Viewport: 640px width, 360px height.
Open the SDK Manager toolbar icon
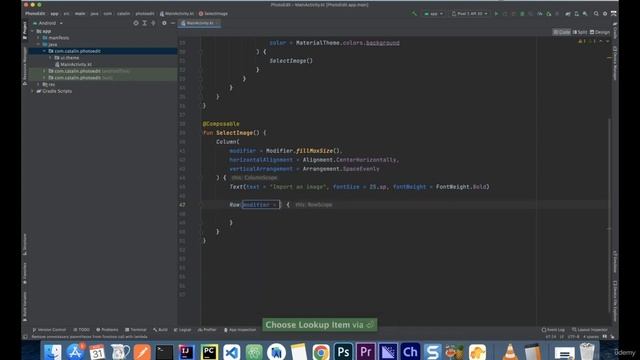(585, 13)
